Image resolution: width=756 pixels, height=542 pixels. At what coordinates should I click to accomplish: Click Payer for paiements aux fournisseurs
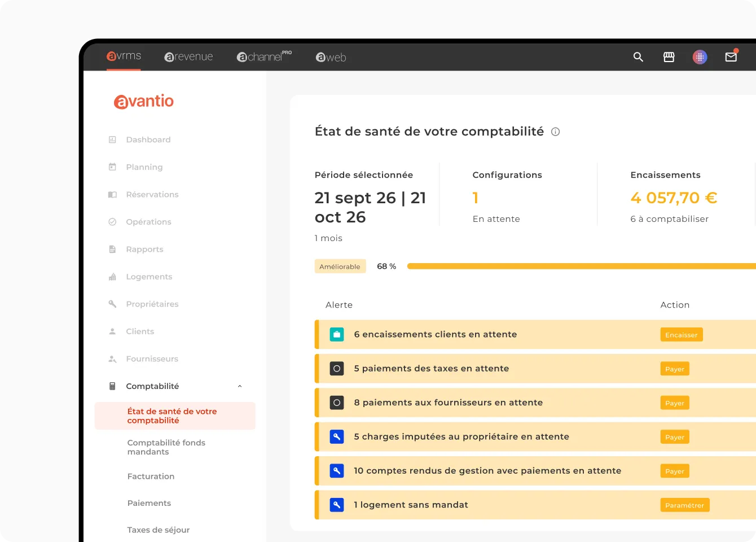(675, 403)
